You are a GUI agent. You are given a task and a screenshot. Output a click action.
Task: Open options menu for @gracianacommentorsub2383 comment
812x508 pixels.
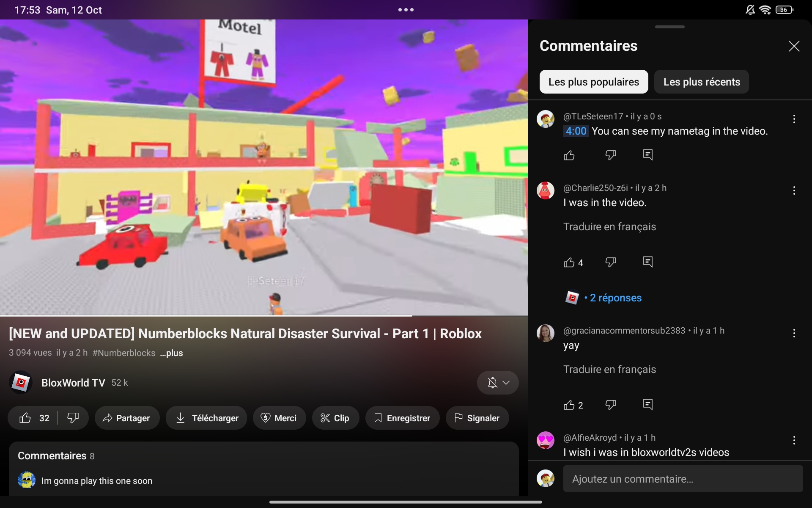click(x=794, y=333)
